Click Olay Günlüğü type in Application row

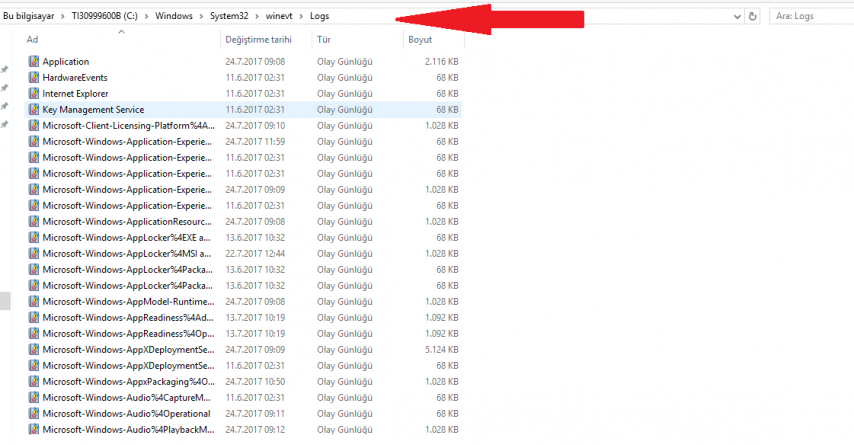point(345,62)
